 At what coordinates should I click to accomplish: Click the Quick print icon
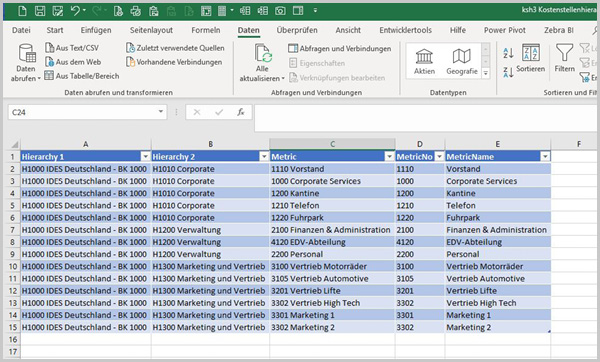coord(135,11)
